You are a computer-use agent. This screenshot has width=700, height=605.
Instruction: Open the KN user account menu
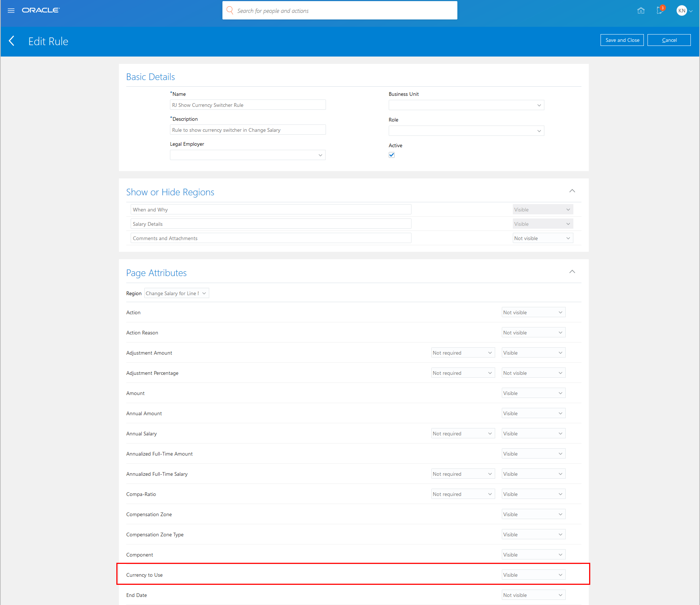(x=685, y=11)
